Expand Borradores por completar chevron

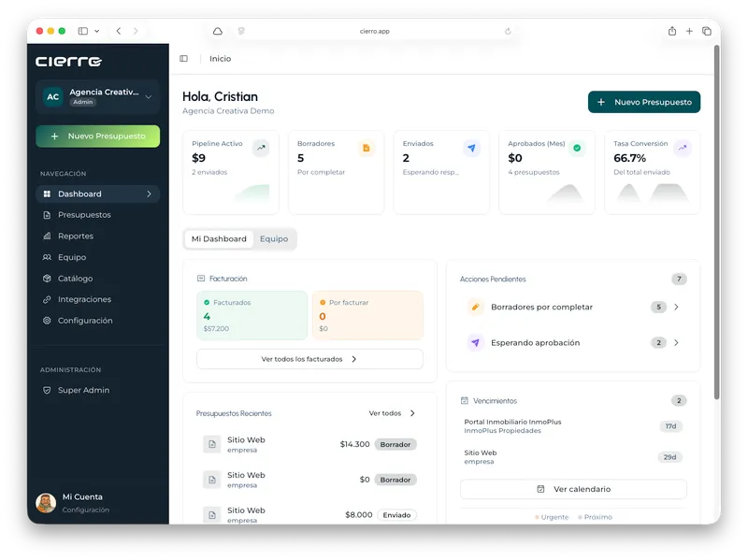click(676, 308)
